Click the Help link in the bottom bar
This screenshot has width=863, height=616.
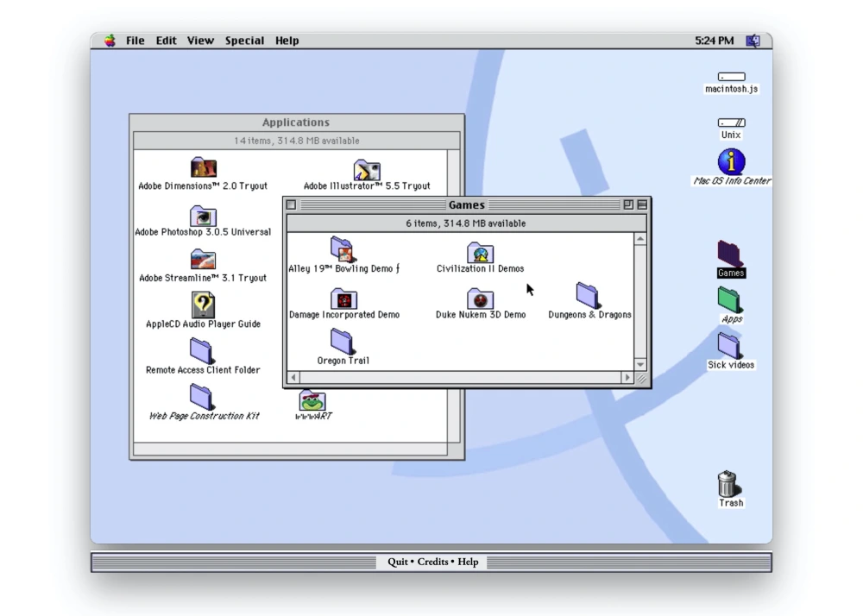468,562
